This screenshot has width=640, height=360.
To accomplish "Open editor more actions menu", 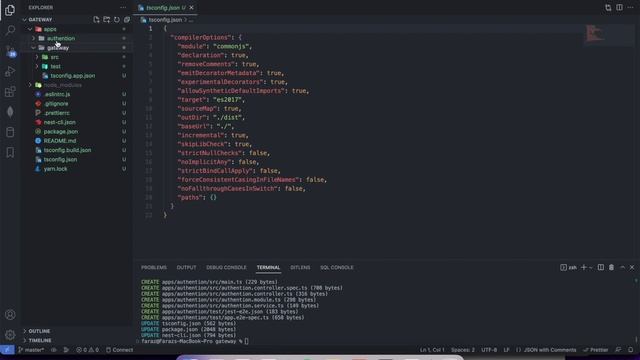I will point(631,7).
